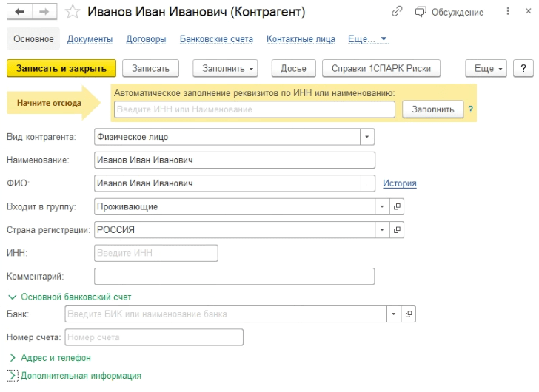Open Вид контрагента dropdown list
Viewport: 539px width, 392px height.
pyautogui.click(x=367, y=137)
